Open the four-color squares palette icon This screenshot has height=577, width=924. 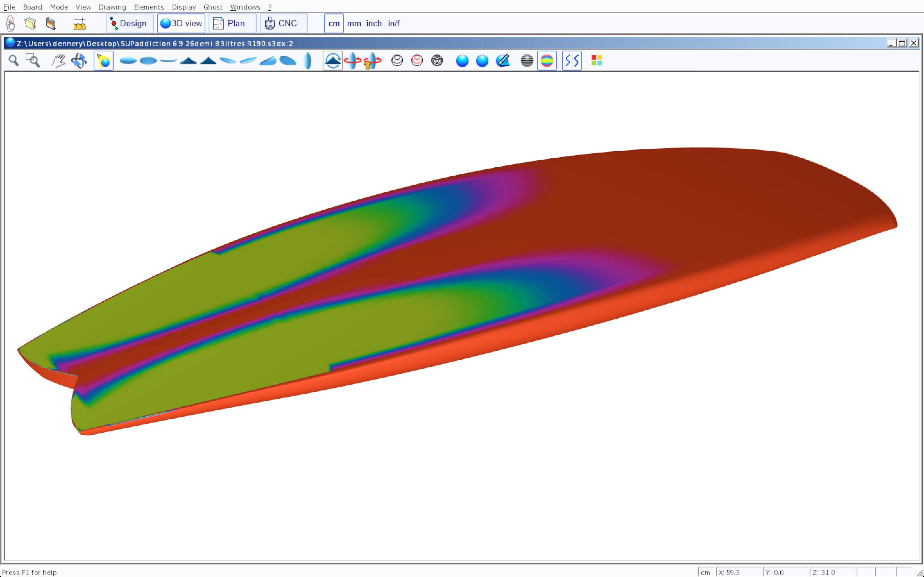click(596, 61)
